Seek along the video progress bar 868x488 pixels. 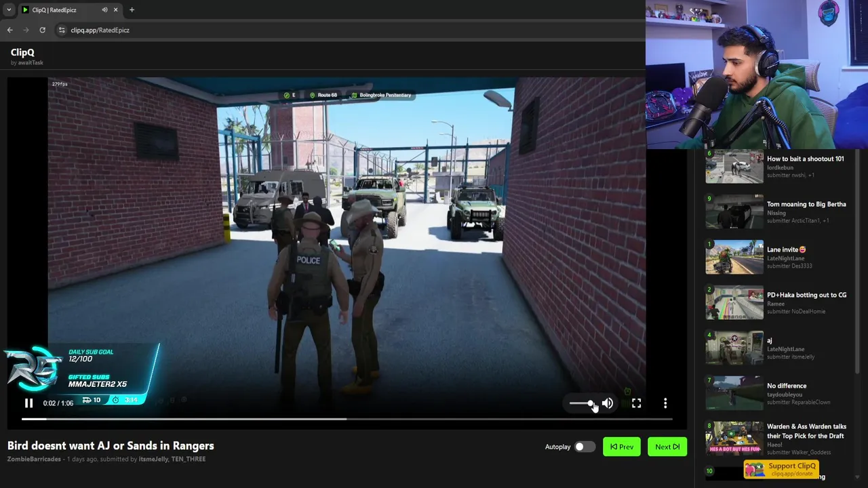[x=347, y=419]
